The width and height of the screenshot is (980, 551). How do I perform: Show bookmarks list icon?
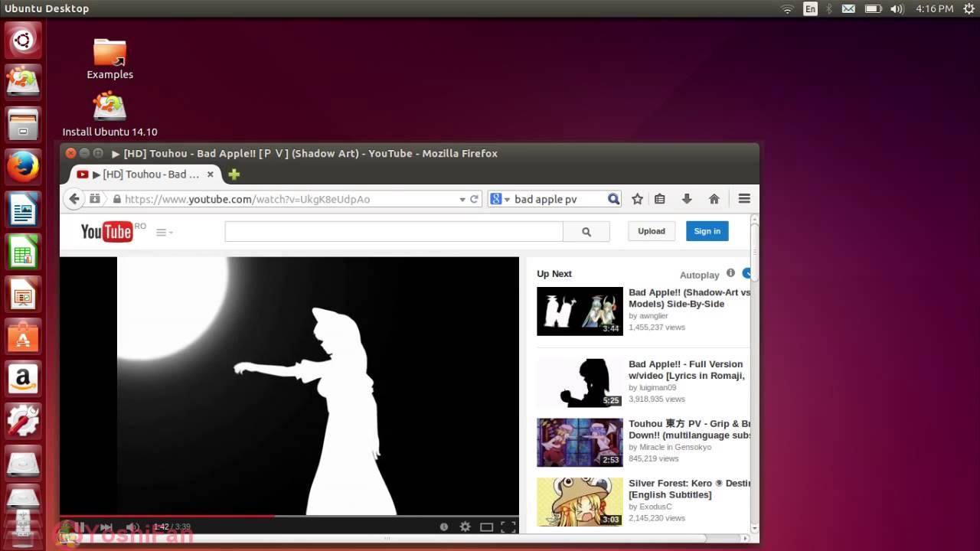(x=660, y=199)
